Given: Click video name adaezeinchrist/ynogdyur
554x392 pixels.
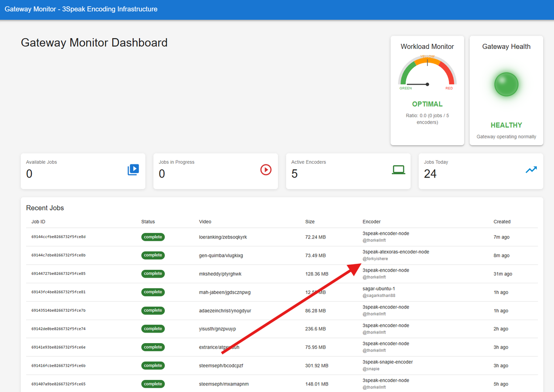Looking at the screenshot, I should tap(225, 311).
